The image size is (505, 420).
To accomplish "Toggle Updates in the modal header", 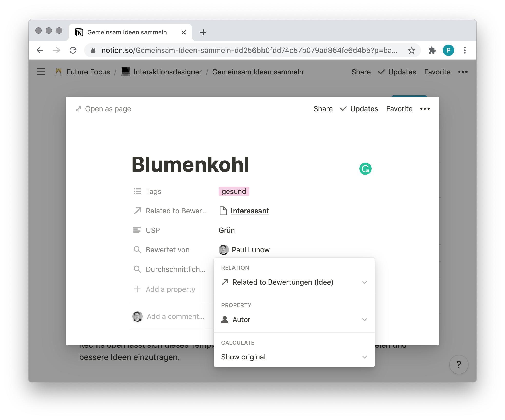I will 359,109.
